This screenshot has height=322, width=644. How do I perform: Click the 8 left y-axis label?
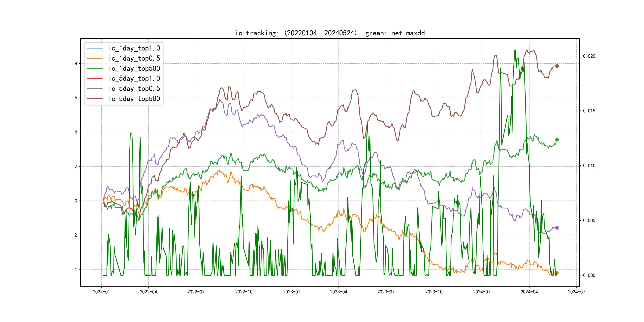tap(76, 63)
